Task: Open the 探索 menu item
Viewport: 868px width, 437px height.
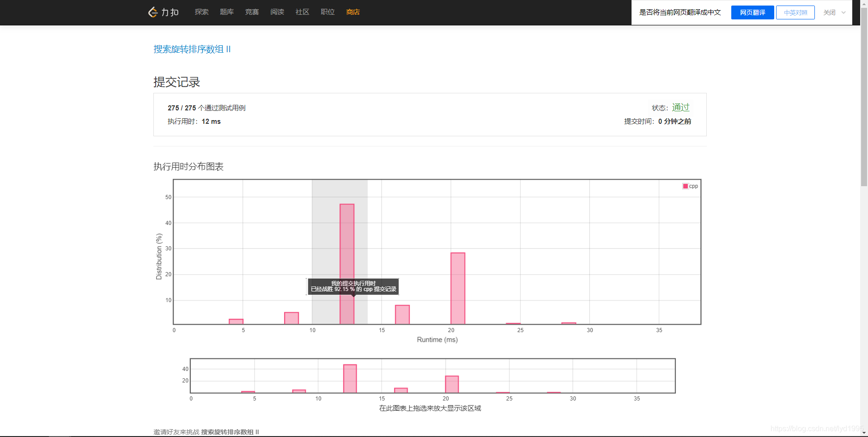Action: click(201, 12)
